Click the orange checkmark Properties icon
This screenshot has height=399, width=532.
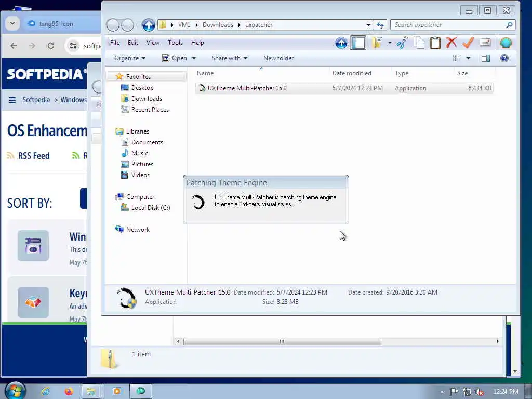click(468, 43)
